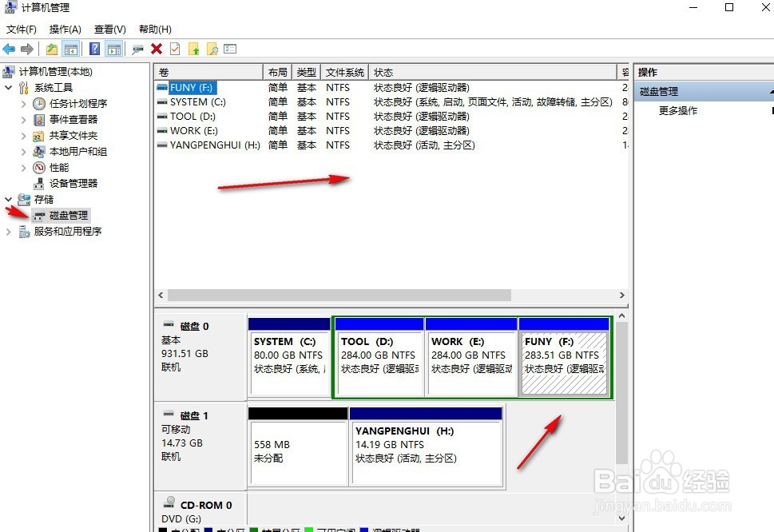Image resolution: width=774 pixels, height=532 pixels.
Task: Select the TOOL (D:) volume row
Action: click(391, 117)
